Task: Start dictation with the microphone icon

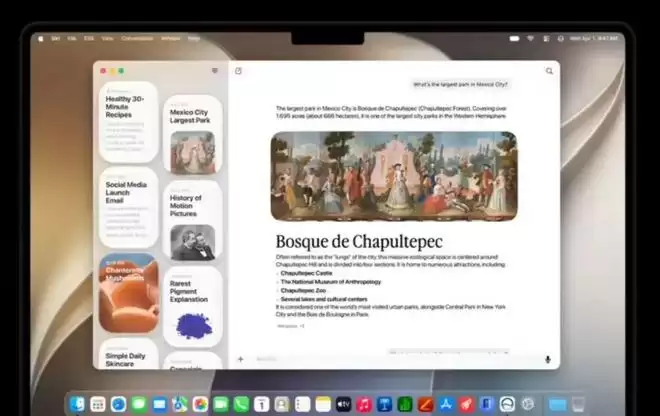Action: (x=548, y=359)
